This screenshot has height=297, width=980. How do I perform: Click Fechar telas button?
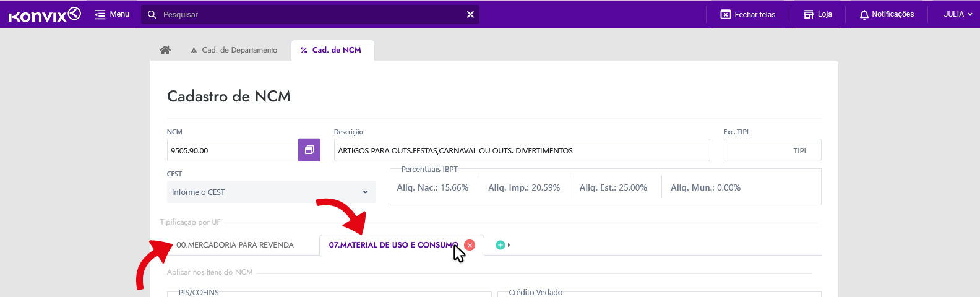747,14
